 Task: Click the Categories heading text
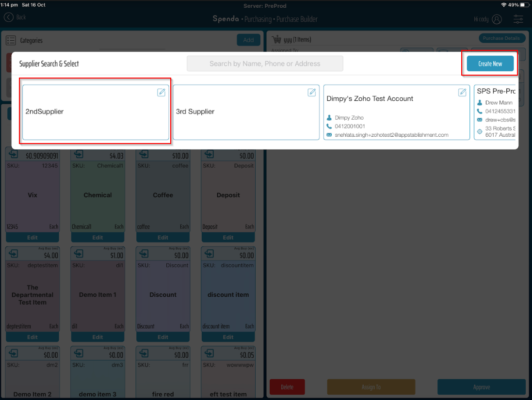[31, 40]
